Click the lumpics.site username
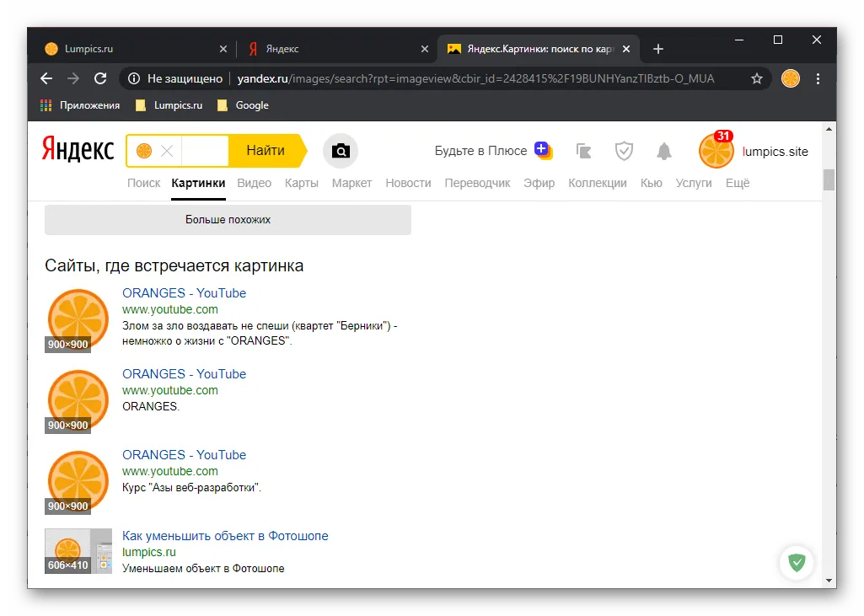The height and width of the screenshot is (616, 864). click(775, 152)
